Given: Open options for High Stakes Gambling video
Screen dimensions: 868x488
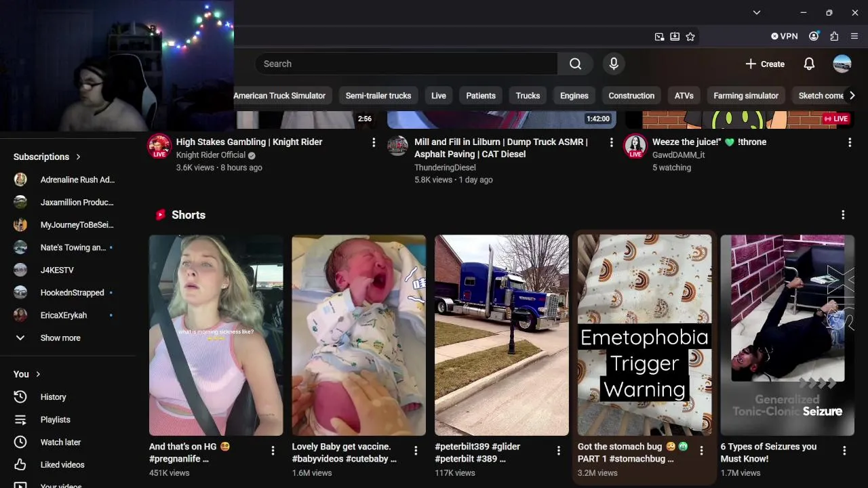Looking at the screenshot, I should (374, 142).
